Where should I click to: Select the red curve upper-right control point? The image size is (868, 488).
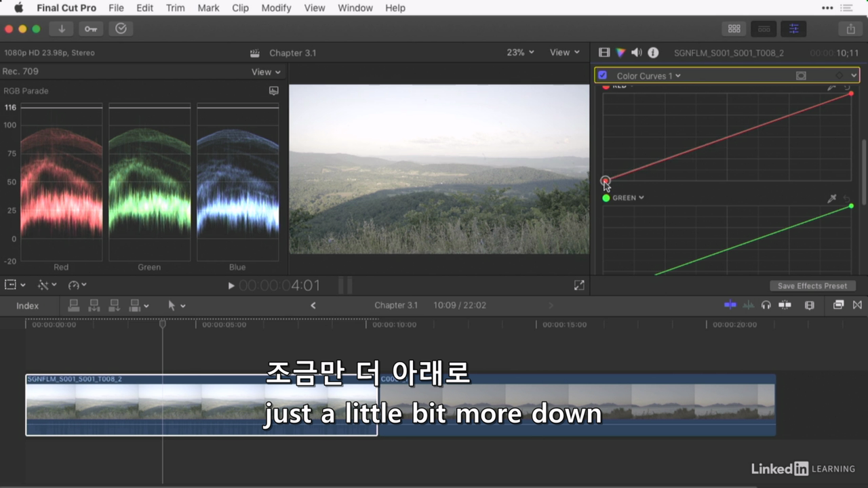click(851, 93)
